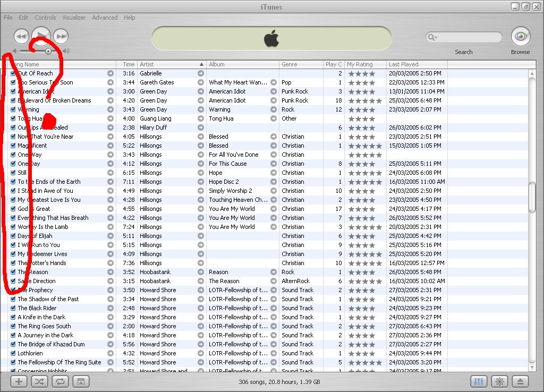This screenshot has width=544, height=392.
Task: Click the arrow beside album Simply Worship 2
Action: click(x=274, y=191)
